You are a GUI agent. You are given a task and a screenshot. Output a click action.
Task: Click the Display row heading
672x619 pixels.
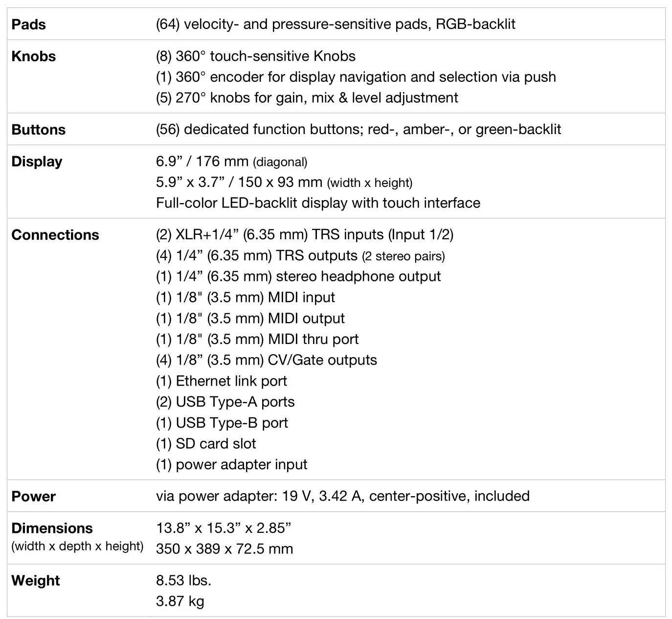click(37, 161)
